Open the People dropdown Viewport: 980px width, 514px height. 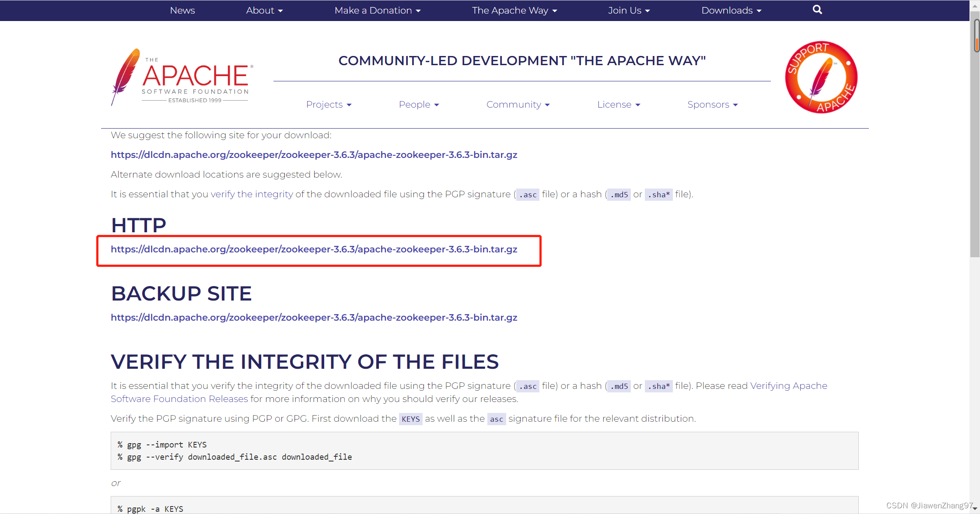[x=419, y=105]
